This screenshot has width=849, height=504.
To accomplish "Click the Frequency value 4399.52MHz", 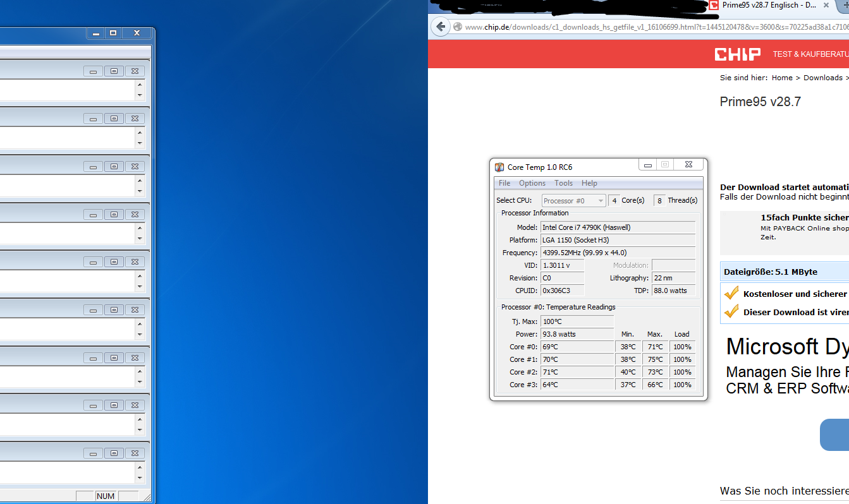I will [618, 253].
